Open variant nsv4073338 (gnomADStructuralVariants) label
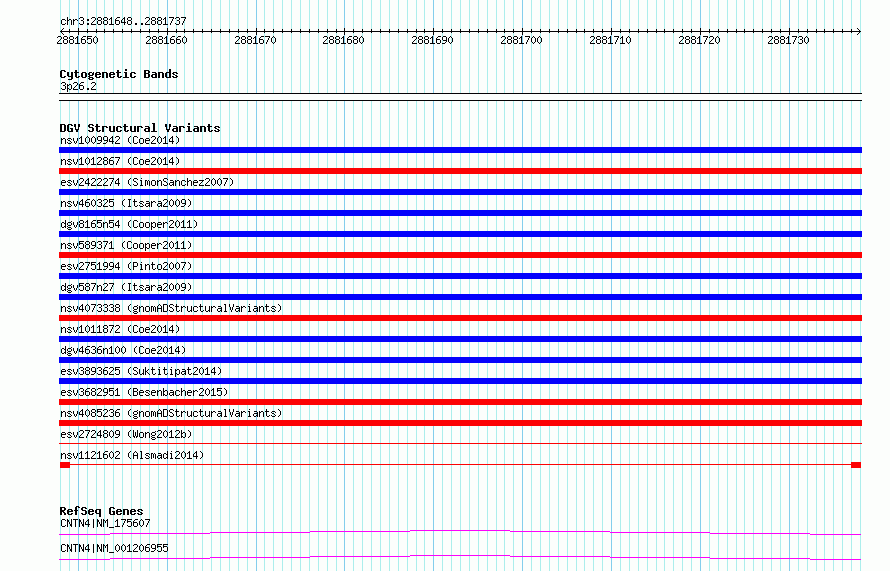890x571 pixels. click(171, 308)
